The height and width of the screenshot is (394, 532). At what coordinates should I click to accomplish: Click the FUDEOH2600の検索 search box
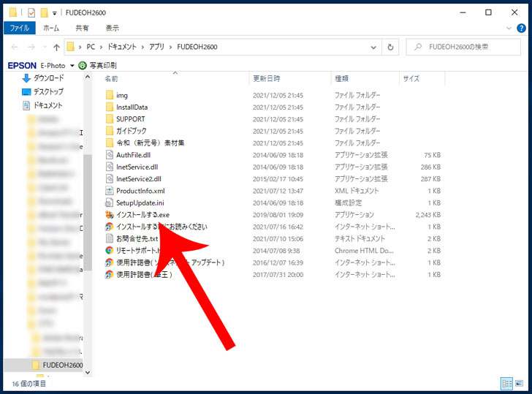coord(463,48)
